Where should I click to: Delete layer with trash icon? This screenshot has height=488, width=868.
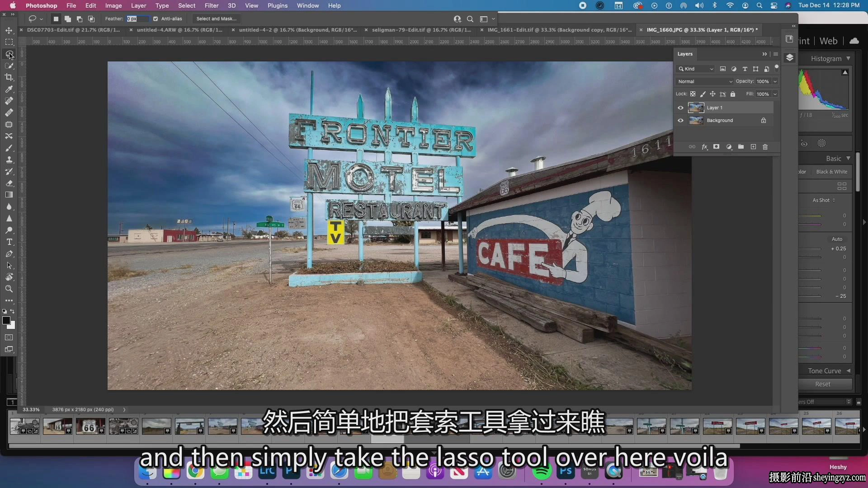pos(765,147)
